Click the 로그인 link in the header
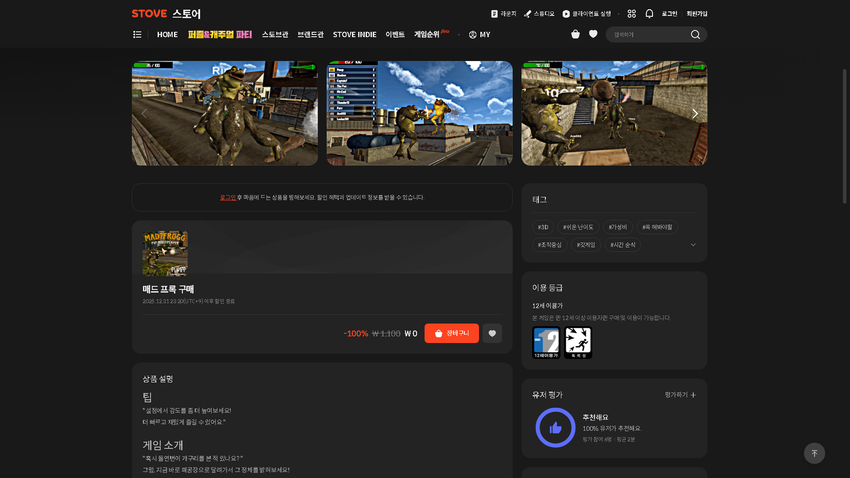 [669, 14]
